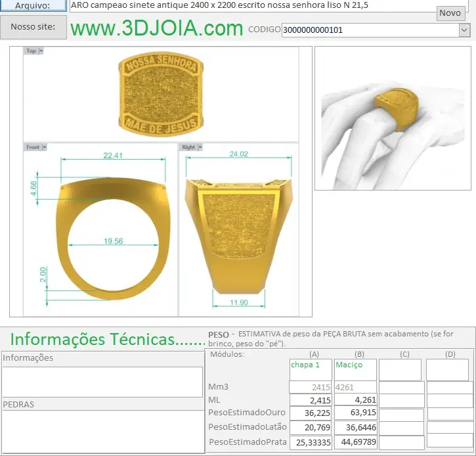The width and height of the screenshot is (476, 456).
Task: Click PesoEstimadoOuro value 63,915 field
Action: [x=355, y=413]
